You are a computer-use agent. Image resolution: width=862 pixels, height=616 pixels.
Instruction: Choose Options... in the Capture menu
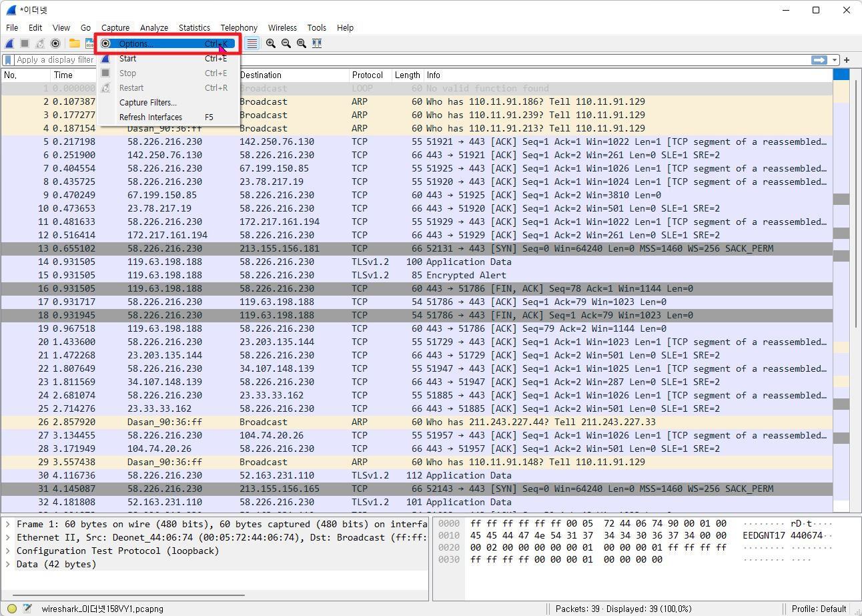167,44
